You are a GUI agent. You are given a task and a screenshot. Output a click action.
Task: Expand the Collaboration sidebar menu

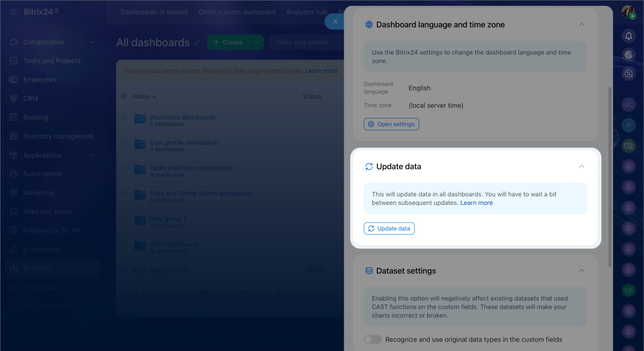93,42
